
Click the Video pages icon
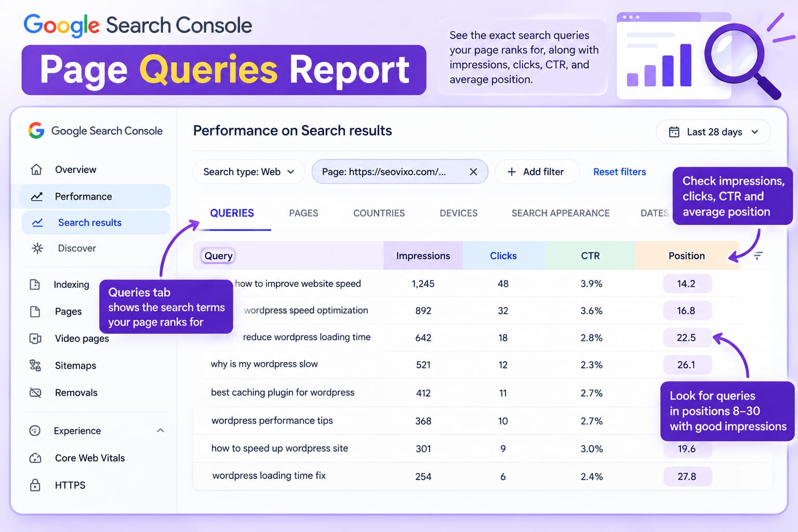(35, 338)
